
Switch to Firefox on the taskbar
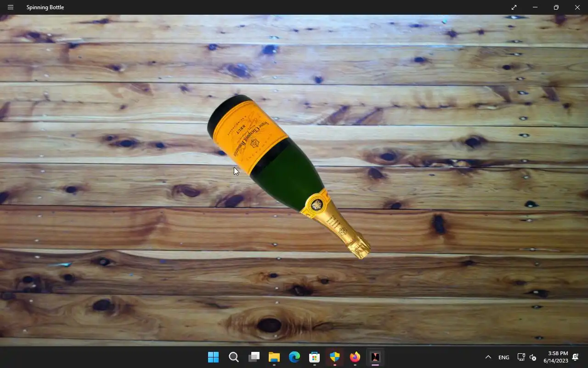point(355,357)
